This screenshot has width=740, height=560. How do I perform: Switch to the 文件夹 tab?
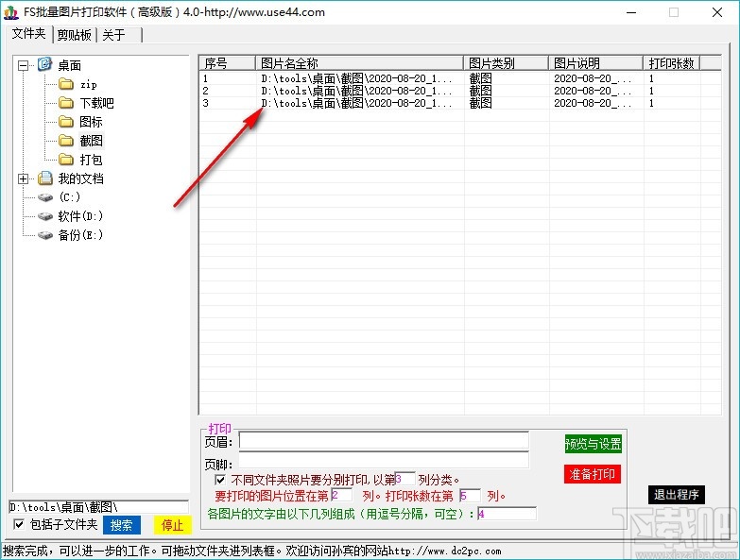[28, 34]
